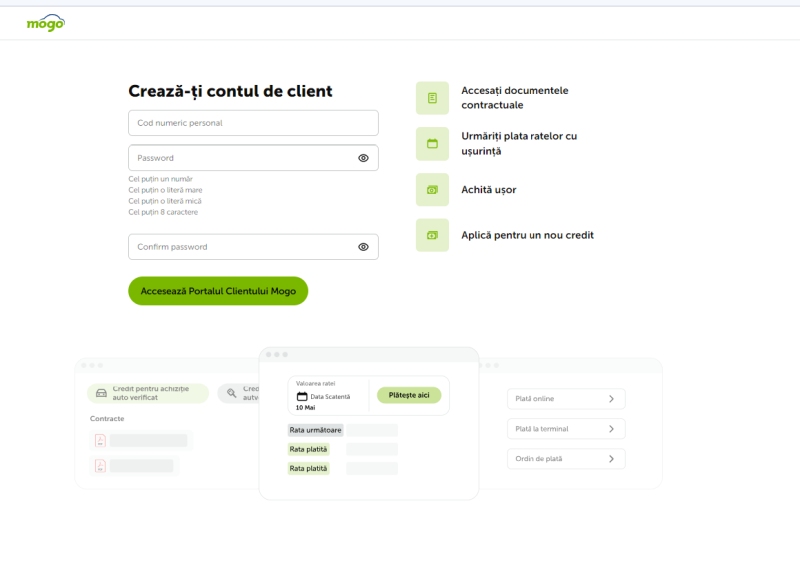Image resolution: width=800 pixels, height=583 pixels.
Task: Click the Achită ușor payment icon
Action: (x=432, y=190)
